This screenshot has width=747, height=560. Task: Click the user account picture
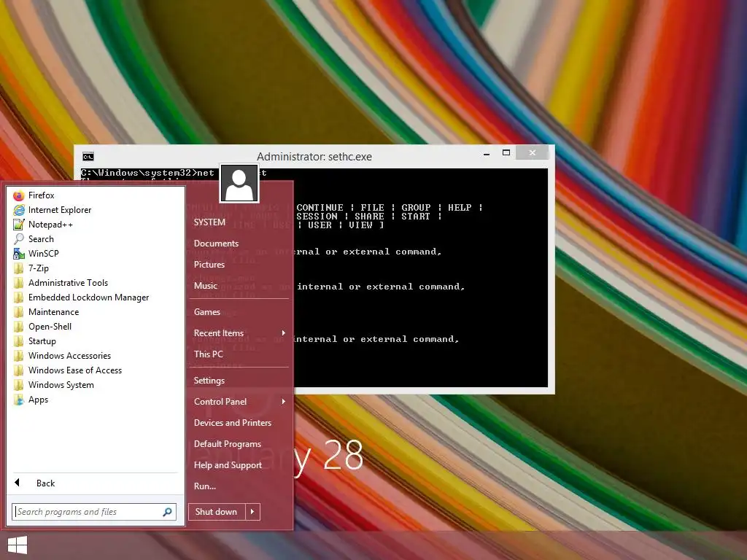tap(239, 184)
